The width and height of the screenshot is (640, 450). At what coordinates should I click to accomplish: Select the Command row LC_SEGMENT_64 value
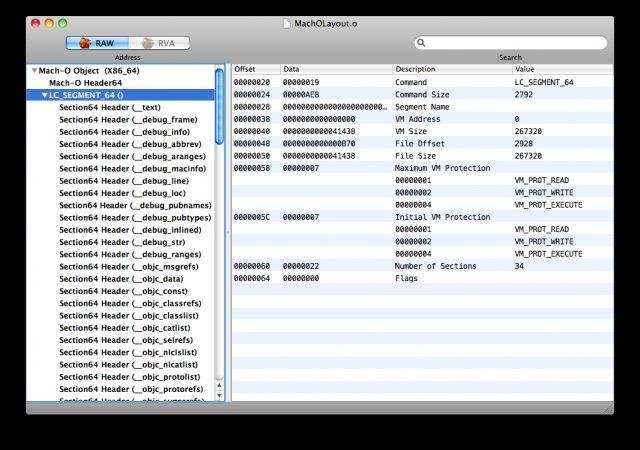(544, 82)
